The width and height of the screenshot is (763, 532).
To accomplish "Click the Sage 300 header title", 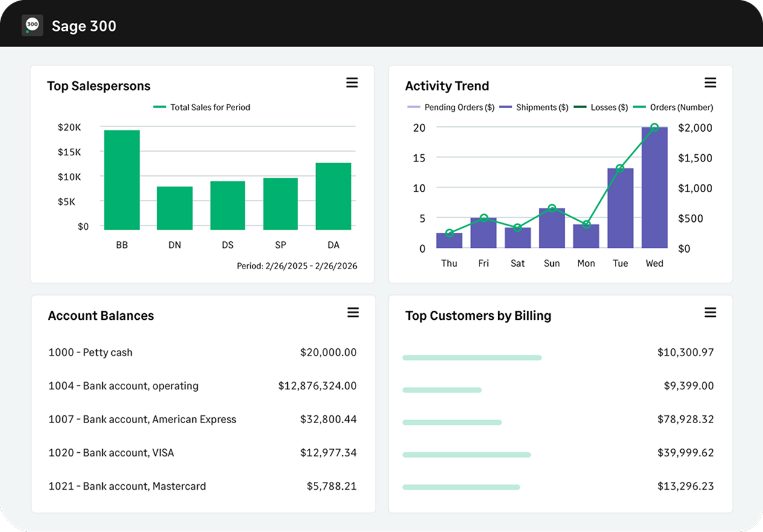I will 84,26.
